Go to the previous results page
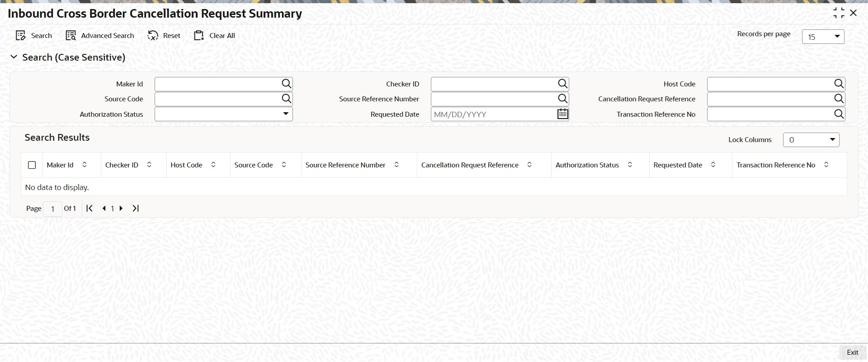The height and width of the screenshot is (362, 868). tap(104, 208)
